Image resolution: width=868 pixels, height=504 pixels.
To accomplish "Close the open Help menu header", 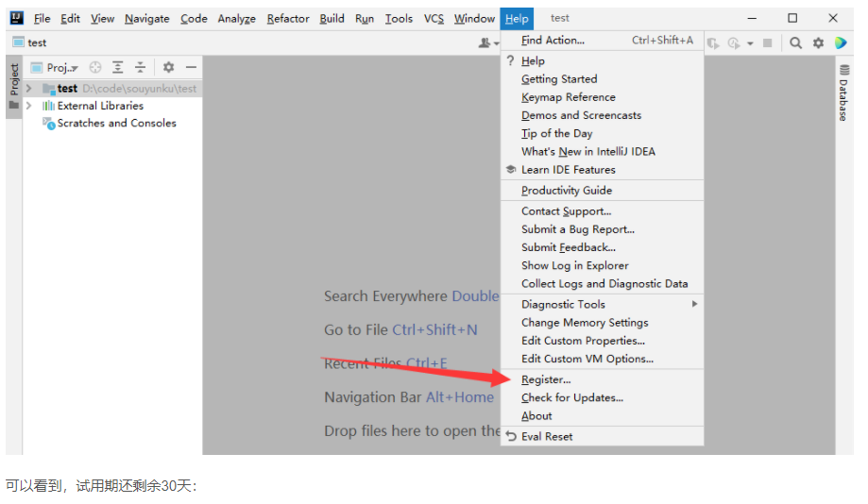I will coord(517,18).
